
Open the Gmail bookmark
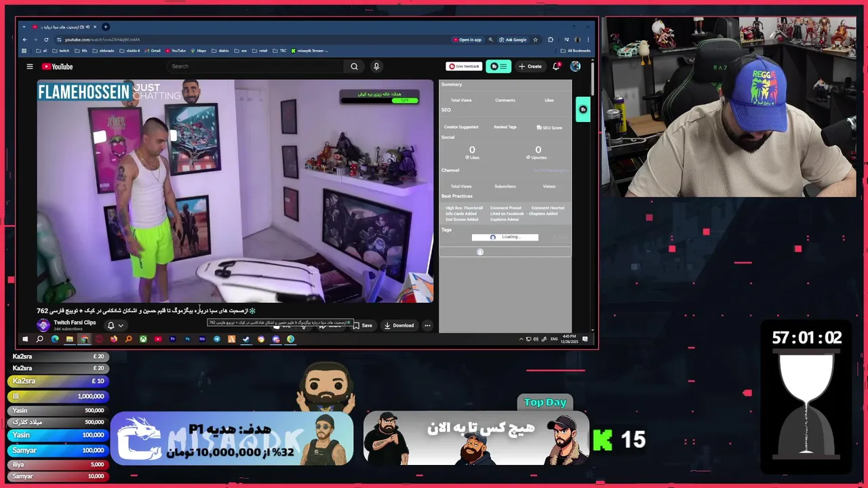153,51
